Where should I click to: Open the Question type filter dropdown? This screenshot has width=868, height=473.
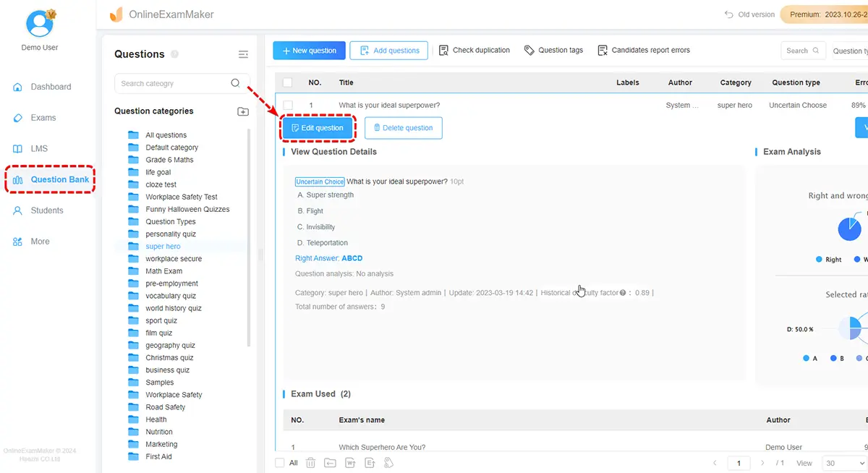coord(850,51)
